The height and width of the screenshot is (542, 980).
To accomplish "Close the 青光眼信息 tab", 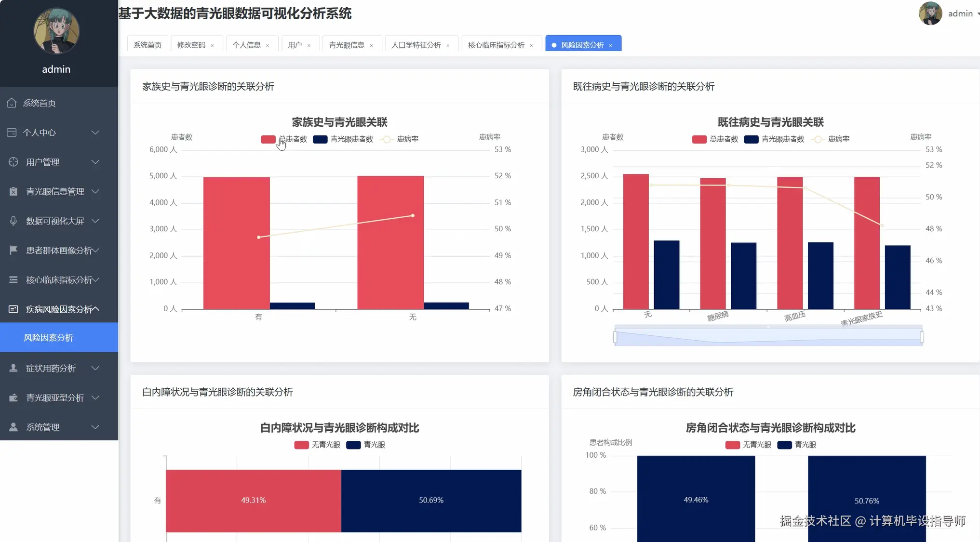I will point(371,45).
